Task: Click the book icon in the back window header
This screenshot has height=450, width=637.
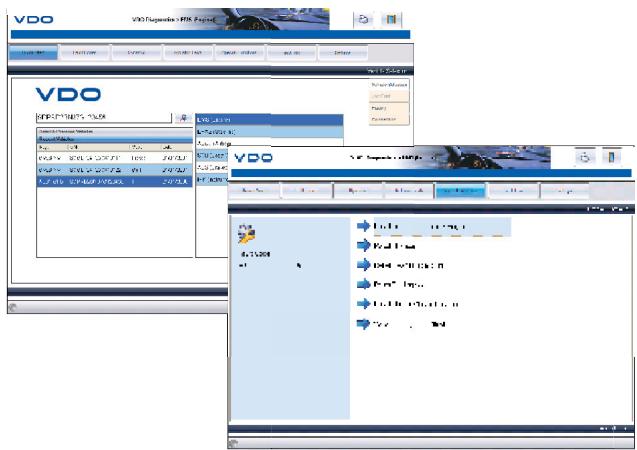Action: (391, 19)
